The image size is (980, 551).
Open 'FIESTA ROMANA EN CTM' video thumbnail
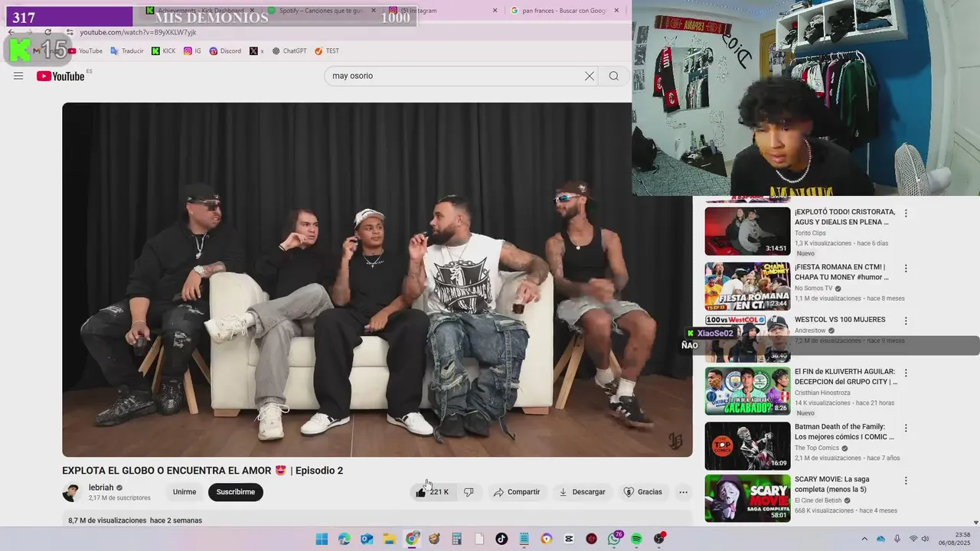[747, 286]
